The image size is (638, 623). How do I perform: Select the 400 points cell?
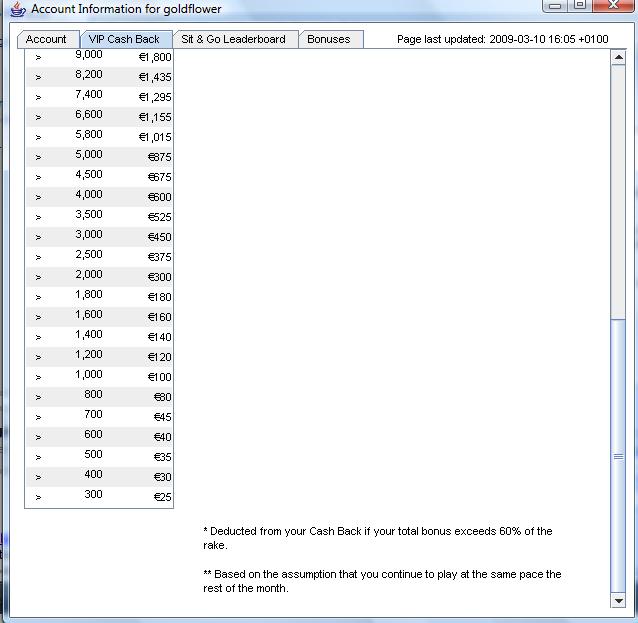[93, 474]
